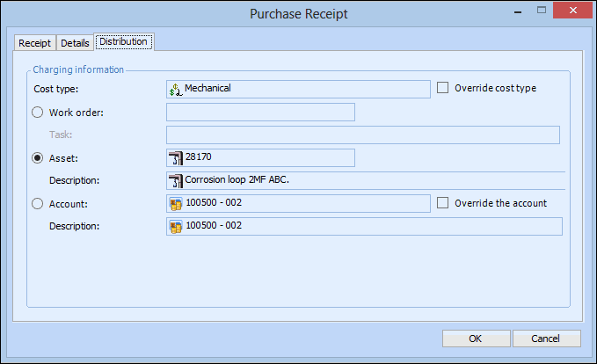Check the Override the account box

tap(443, 203)
